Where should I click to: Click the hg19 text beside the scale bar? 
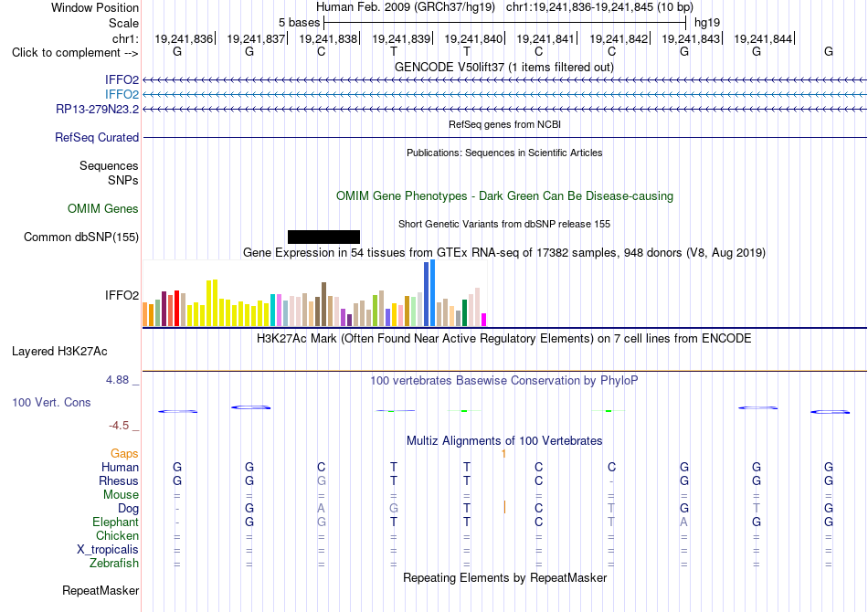click(707, 23)
